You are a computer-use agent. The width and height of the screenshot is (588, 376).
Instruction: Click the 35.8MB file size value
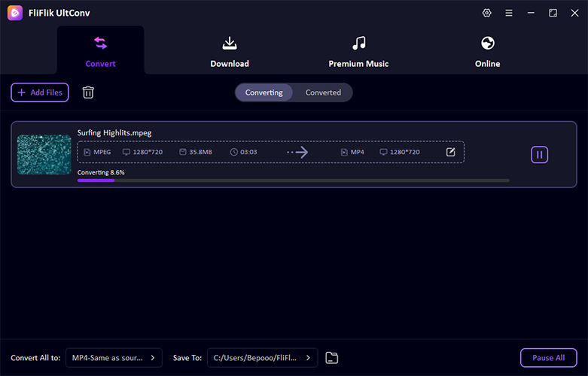point(200,152)
